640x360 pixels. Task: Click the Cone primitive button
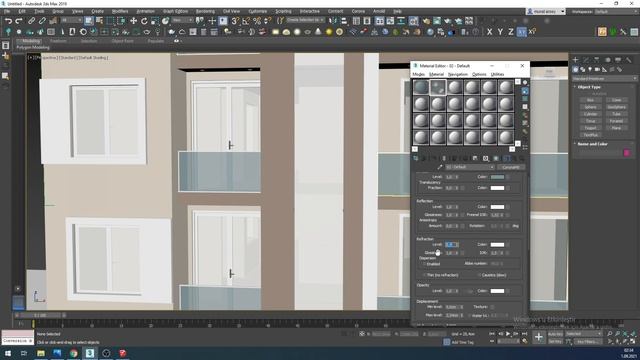click(x=616, y=100)
